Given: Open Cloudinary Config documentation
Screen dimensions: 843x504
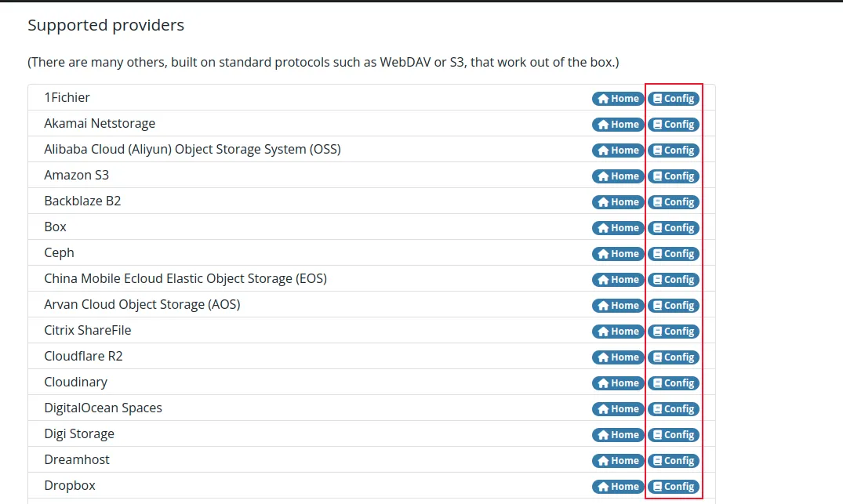Looking at the screenshot, I should (x=674, y=383).
